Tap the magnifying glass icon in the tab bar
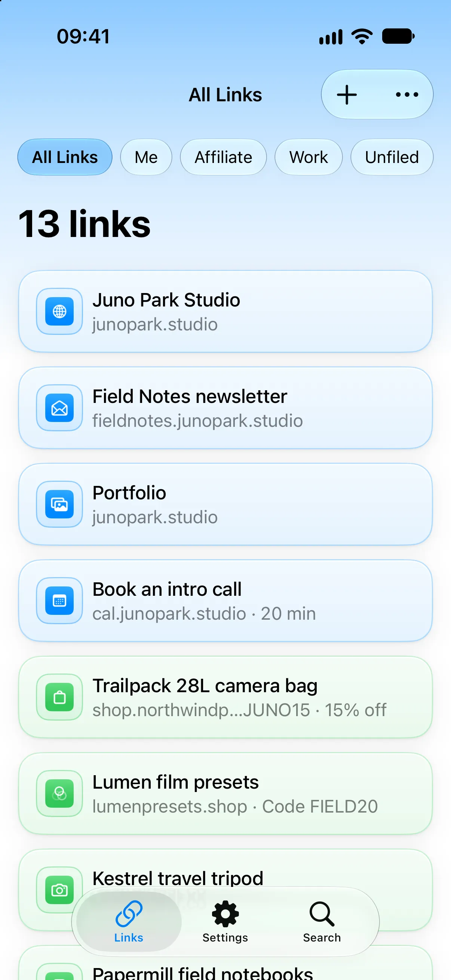This screenshot has height=980, width=451. click(322, 913)
